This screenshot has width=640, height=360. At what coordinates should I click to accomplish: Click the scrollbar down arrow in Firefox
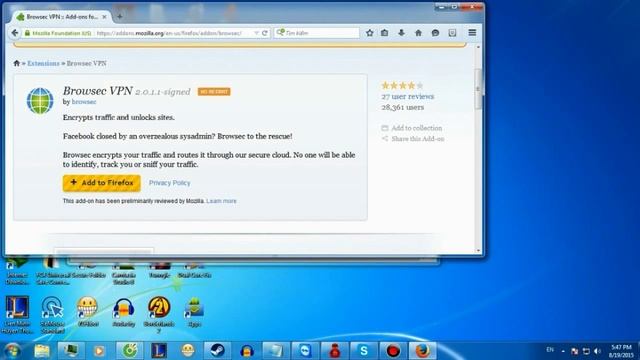(478, 251)
